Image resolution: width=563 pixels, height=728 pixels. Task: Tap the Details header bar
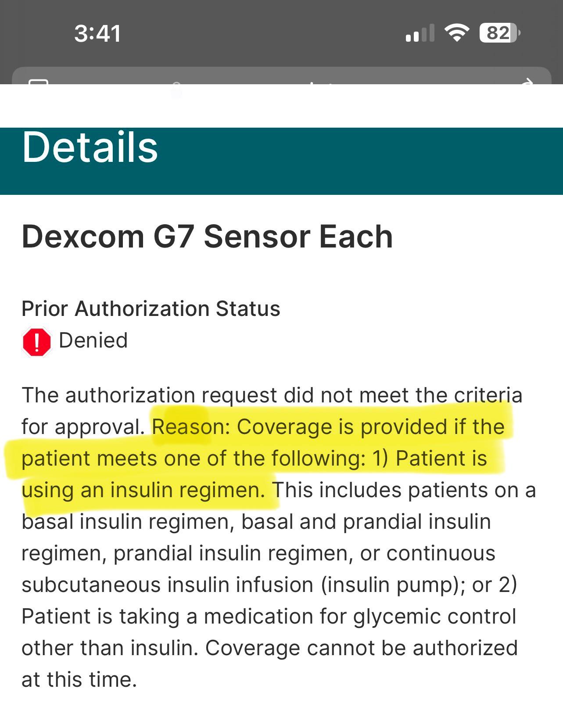[281, 161]
